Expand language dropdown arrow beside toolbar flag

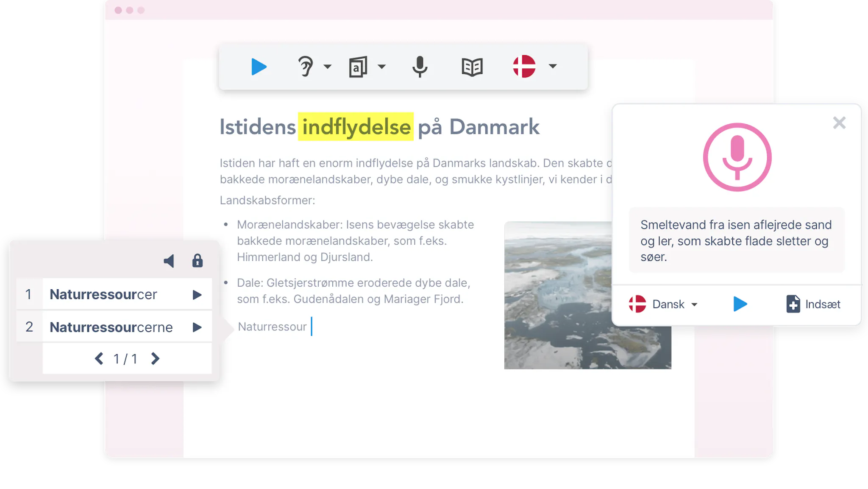(x=552, y=66)
